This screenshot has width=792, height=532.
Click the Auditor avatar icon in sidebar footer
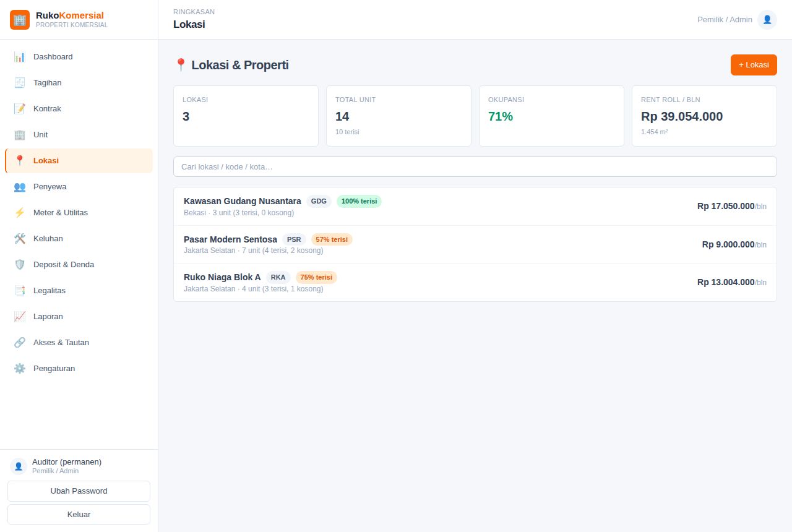click(19, 466)
